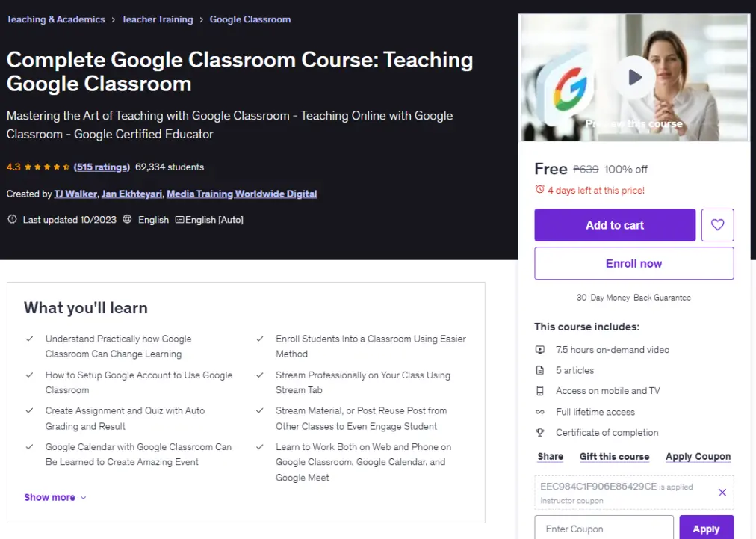Click checkmark beside Learn to Work Both on Web

[259, 447]
